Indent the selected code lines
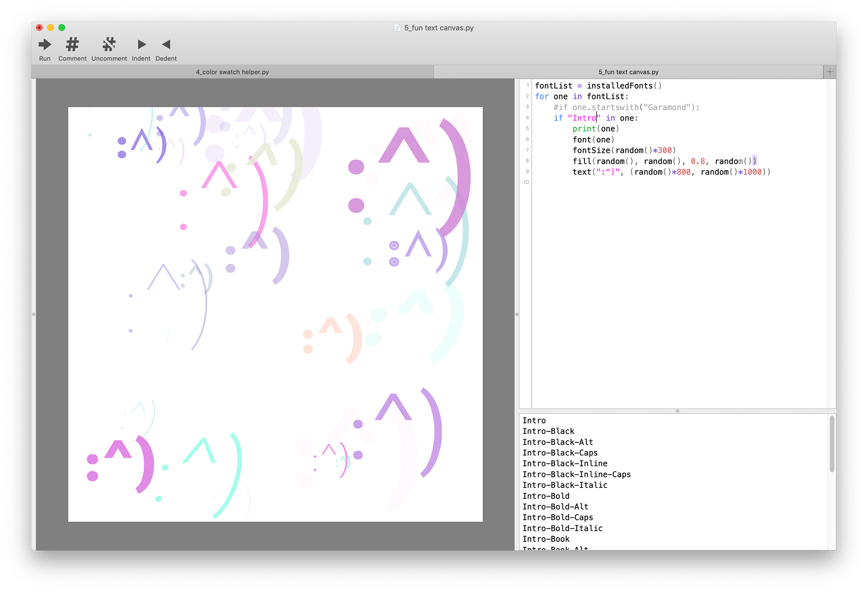Screen dimensions: 868x592 coord(142,44)
